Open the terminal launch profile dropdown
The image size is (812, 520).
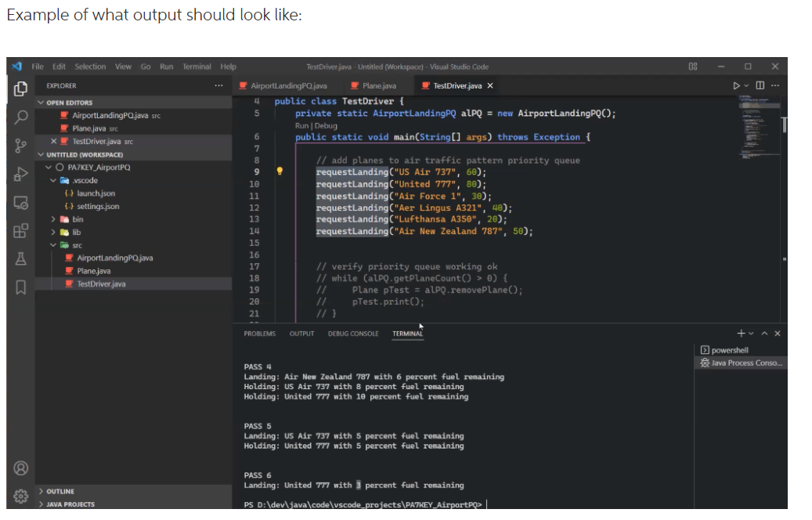point(751,334)
